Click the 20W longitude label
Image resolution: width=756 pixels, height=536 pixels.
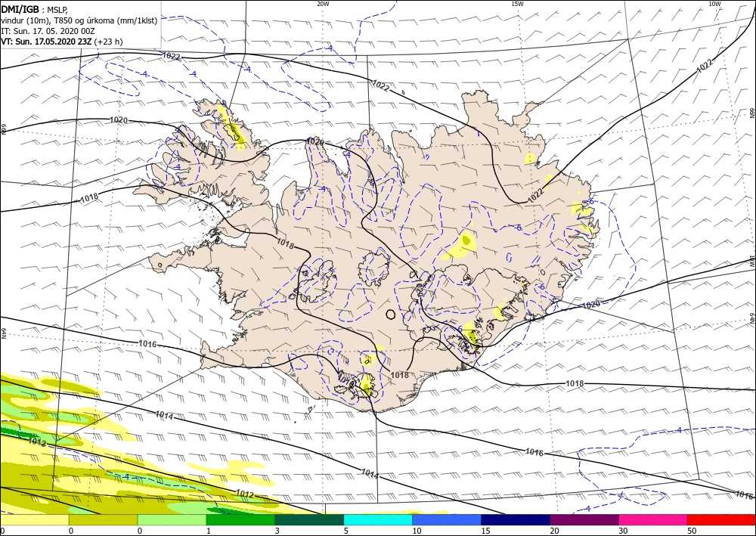323,4
